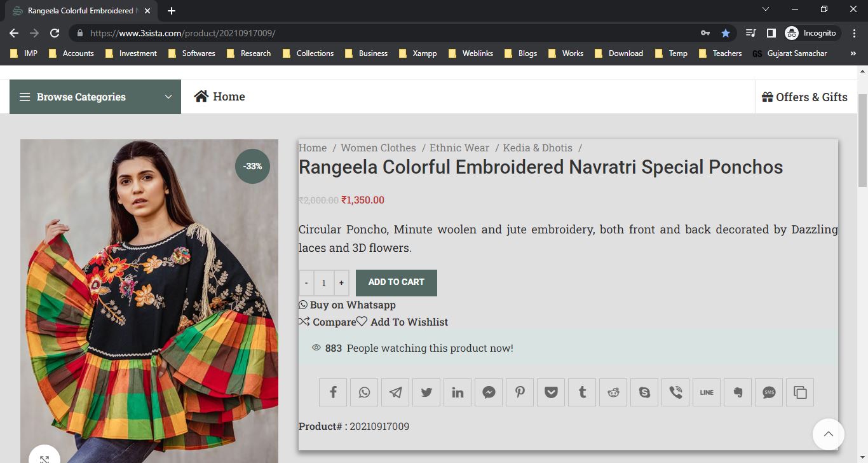The image size is (868, 463).
Task: Open new browser tab
Action: [x=172, y=11]
